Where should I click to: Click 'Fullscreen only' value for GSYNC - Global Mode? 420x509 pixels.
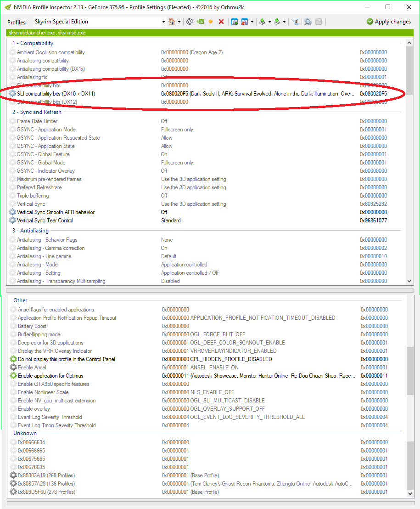[177, 163]
